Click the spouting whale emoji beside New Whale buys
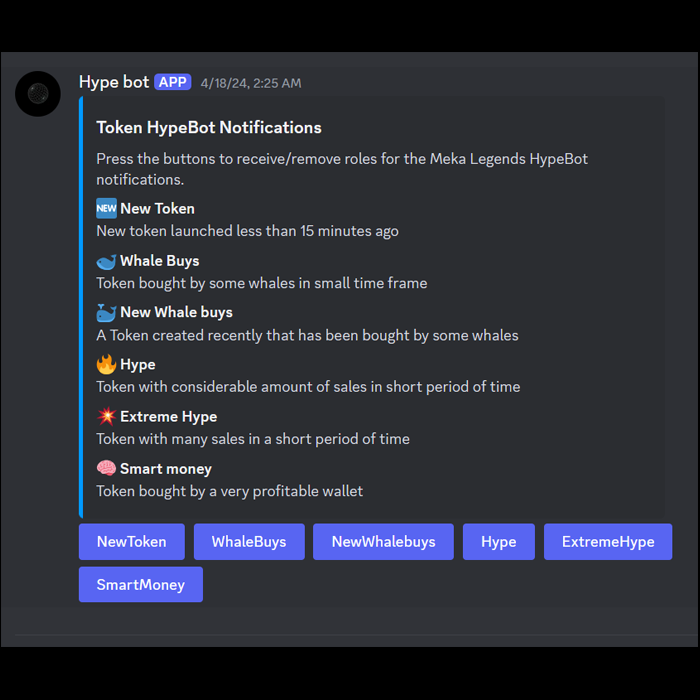The height and width of the screenshot is (700, 700). tap(106, 312)
